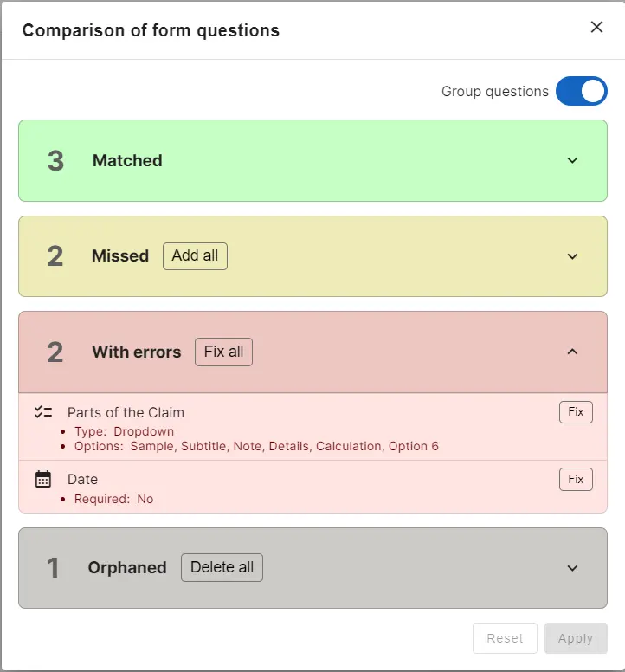This screenshot has width=625, height=672.
Task: Click the checklist icon beside Parts of the Claim
Action: click(43, 412)
